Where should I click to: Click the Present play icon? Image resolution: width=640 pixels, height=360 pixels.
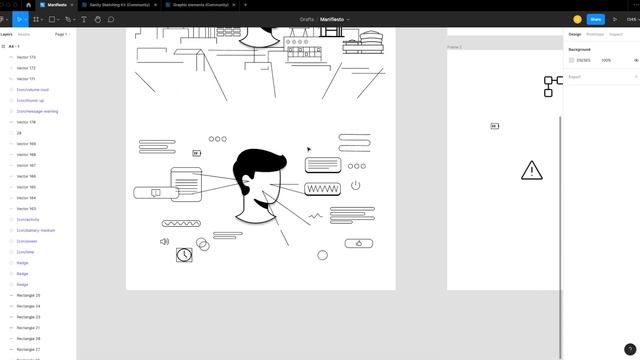615,19
